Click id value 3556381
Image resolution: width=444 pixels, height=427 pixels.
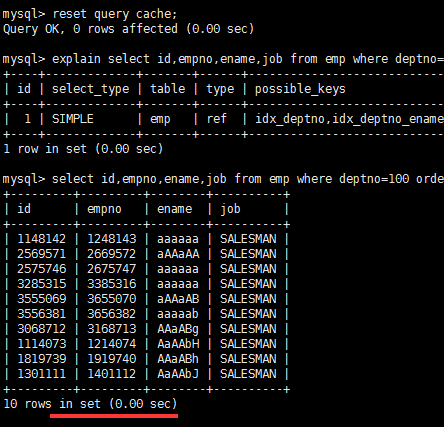click(42, 314)
